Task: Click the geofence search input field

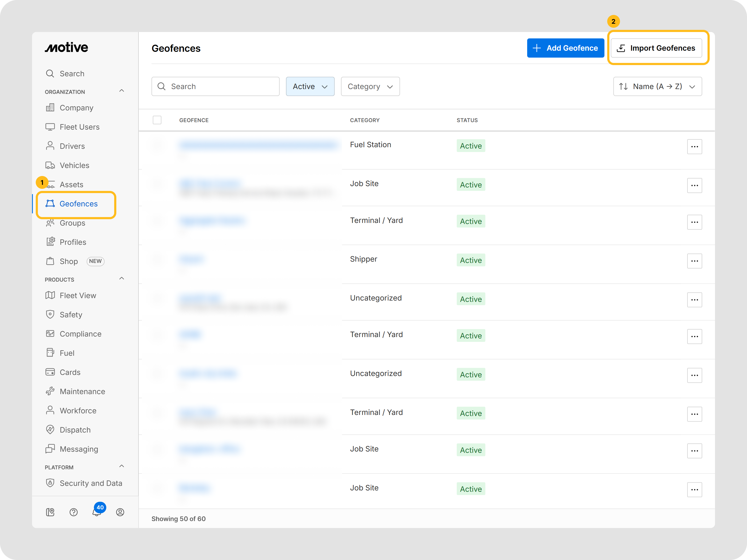Action: 216,86
